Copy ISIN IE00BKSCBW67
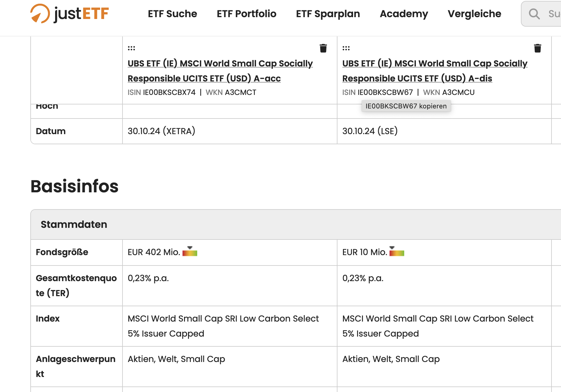This screenshot has width=561, height=392. click(385, 92)
